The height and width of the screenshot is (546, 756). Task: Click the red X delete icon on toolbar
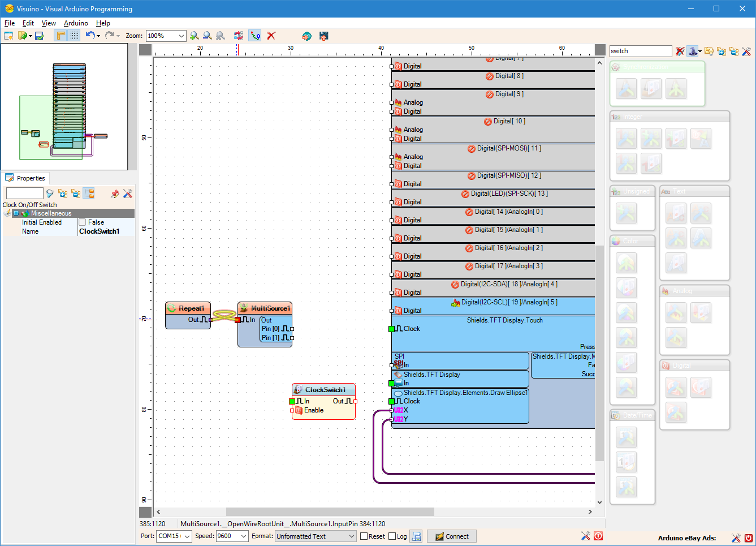[271, 35]
